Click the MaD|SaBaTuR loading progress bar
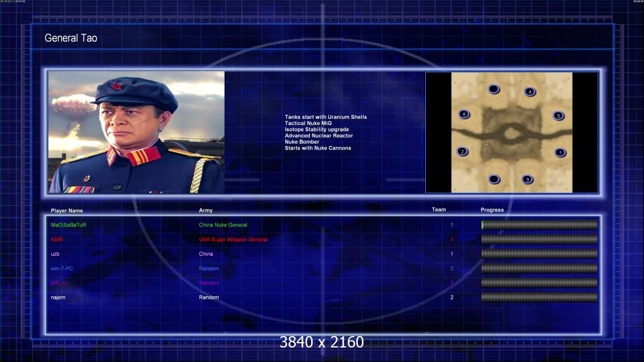The image size is (644, 362). [x=539, y=224]
